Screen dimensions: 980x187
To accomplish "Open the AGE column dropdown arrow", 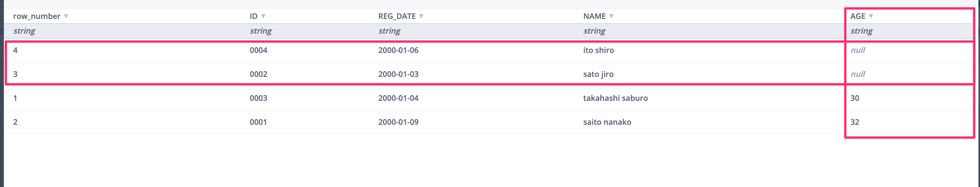I will 871,16.
